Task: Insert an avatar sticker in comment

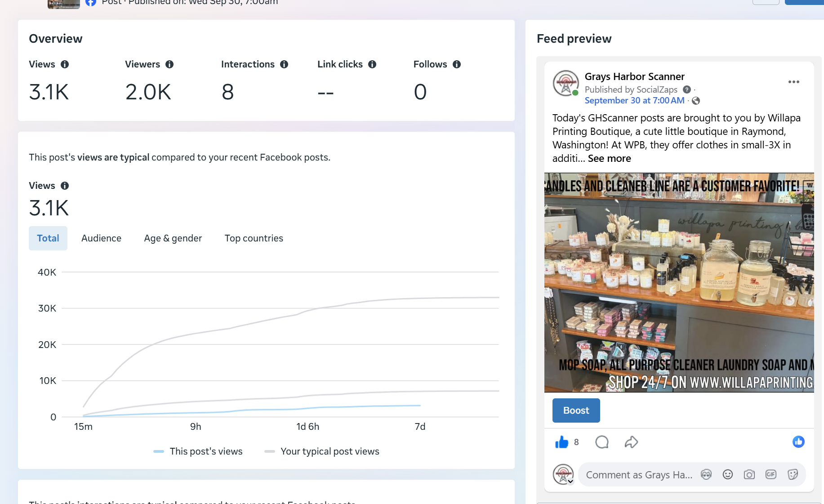Action: tap(706, 475)
